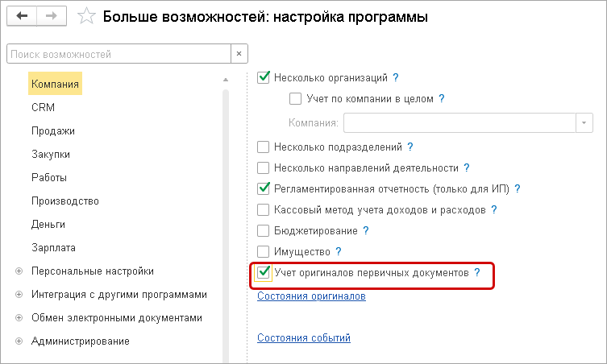607x364 pixels.
Task: Uncheck Учет оригиналов первичных документов
Action: [x=263, y=273]
